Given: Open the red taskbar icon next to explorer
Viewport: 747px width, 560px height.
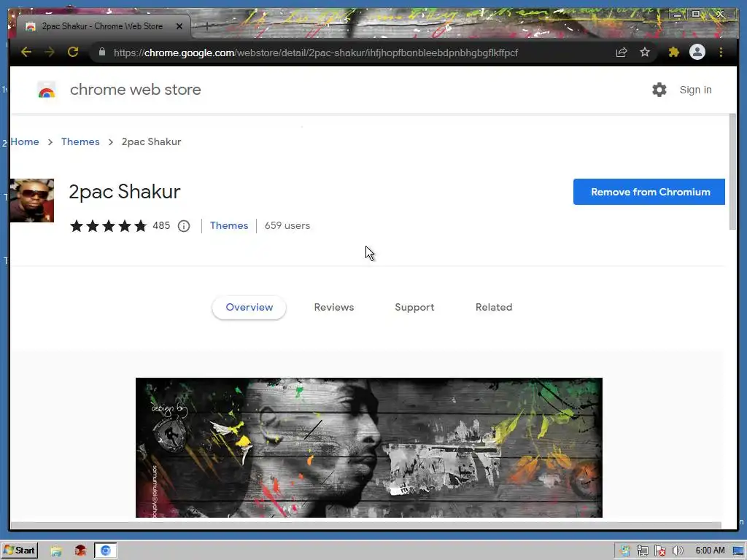Looking at the screenshot, I should (80, 551).
